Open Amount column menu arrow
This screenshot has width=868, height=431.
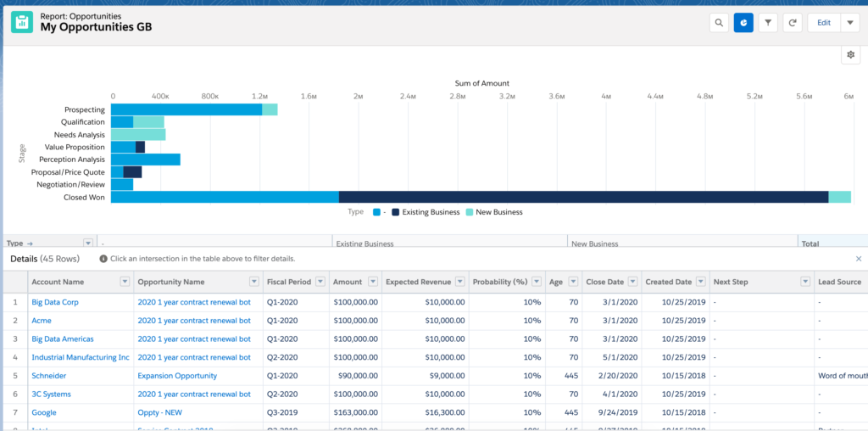[x=373, y=282]
